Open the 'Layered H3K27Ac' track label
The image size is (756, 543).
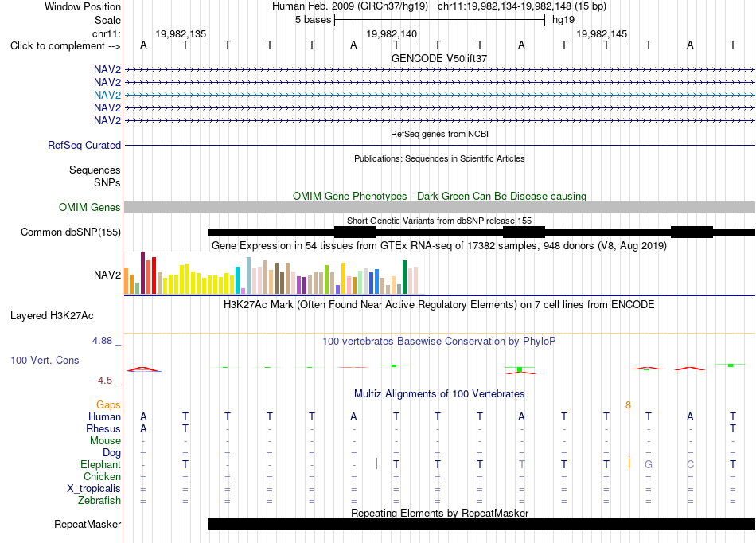[52, 316]
